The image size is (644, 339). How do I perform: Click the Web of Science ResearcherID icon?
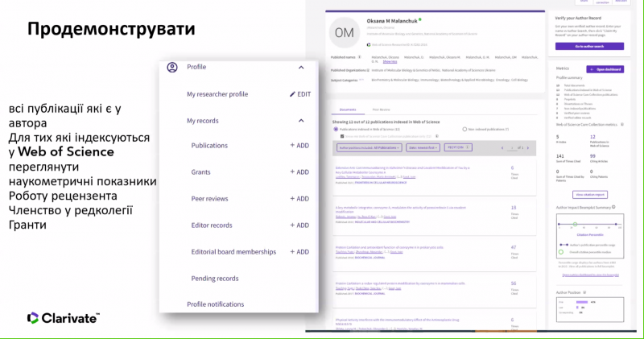point(369,45)
